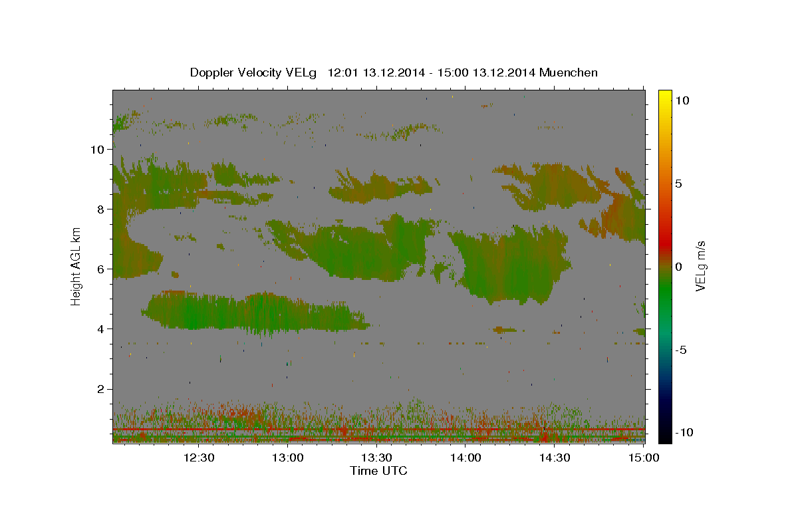
Task: Click the red horizontal band near the ground
Action: point(378,430)
